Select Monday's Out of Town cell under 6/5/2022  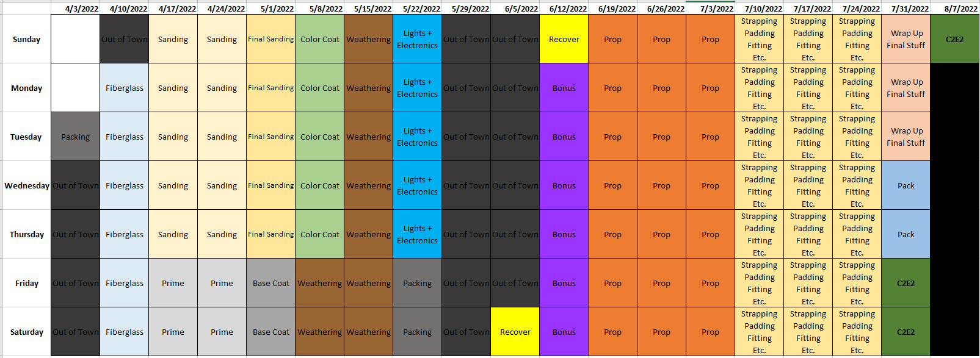pos(515,88)
